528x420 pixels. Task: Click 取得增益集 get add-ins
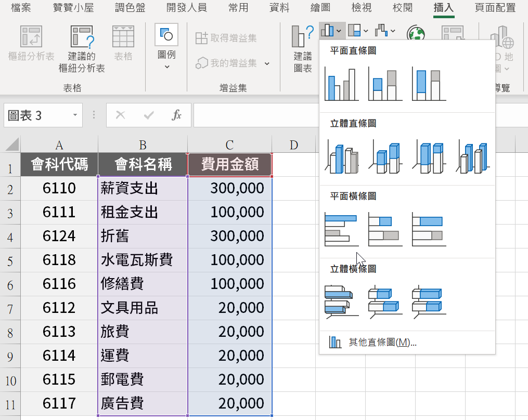tap(226, 38)
